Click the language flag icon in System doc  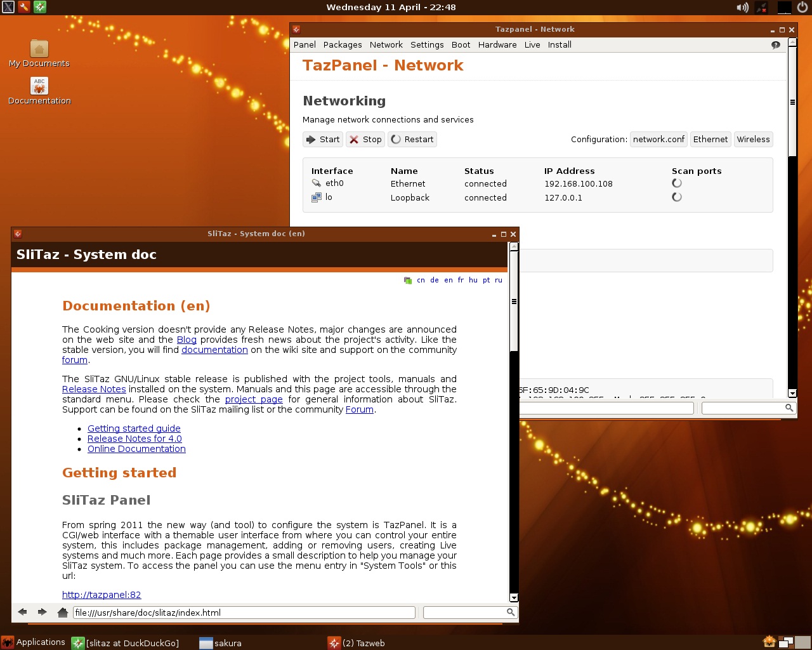pyautogui.click(x=408, y=281)
